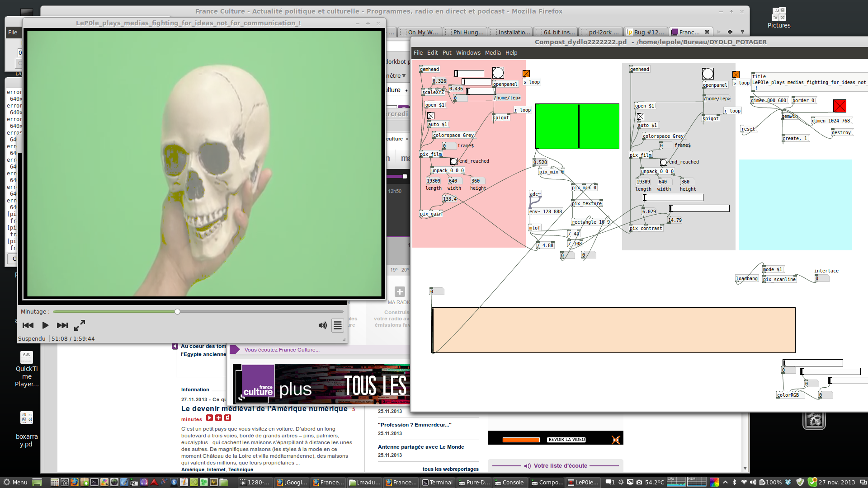Click the large green canvas in patch
The image size is (868, 488).
pos(577,126)
